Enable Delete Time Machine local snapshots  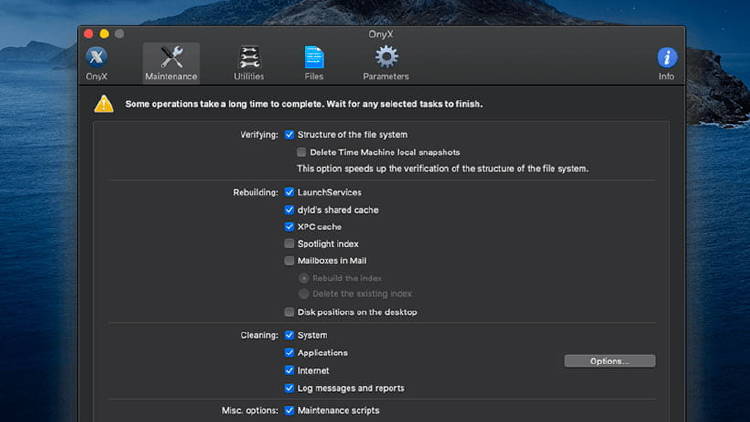[302, 152]
